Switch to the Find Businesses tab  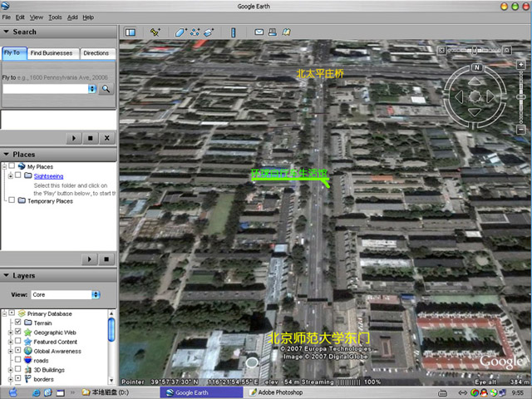[53, 53]
